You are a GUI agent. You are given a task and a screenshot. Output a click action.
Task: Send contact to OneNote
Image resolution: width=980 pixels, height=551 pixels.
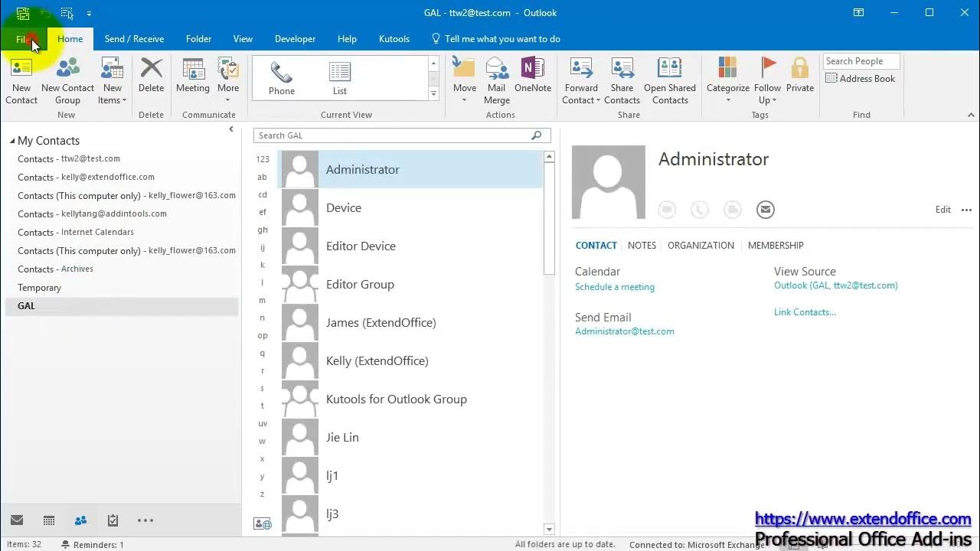pos(533,75)
